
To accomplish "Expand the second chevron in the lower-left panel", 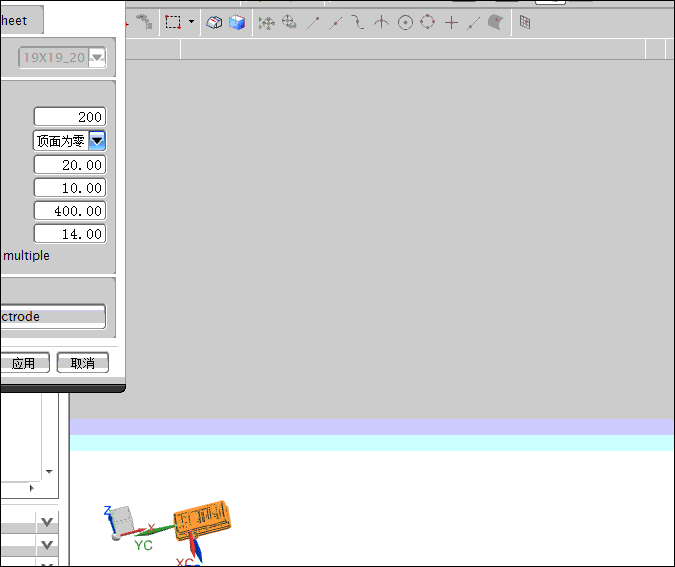I will (47, 545).
